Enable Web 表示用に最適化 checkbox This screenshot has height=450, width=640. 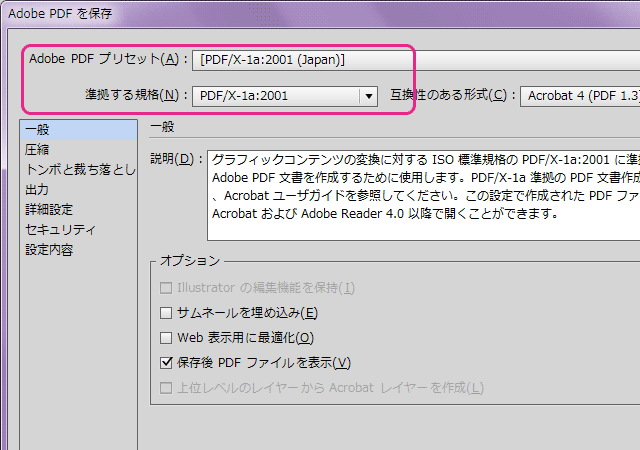[x=166, y=338]
